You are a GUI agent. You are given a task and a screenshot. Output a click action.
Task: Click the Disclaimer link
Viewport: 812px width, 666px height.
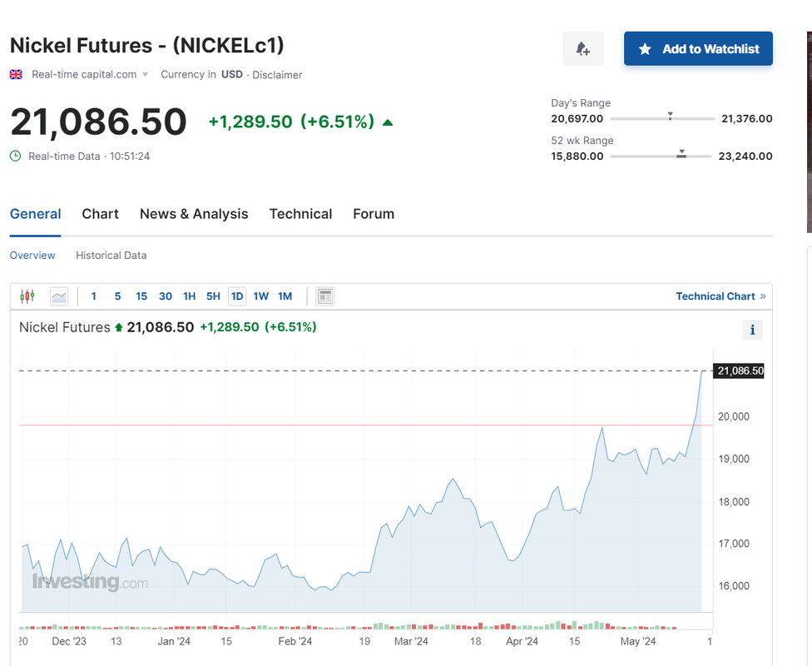tap(277, 75)
